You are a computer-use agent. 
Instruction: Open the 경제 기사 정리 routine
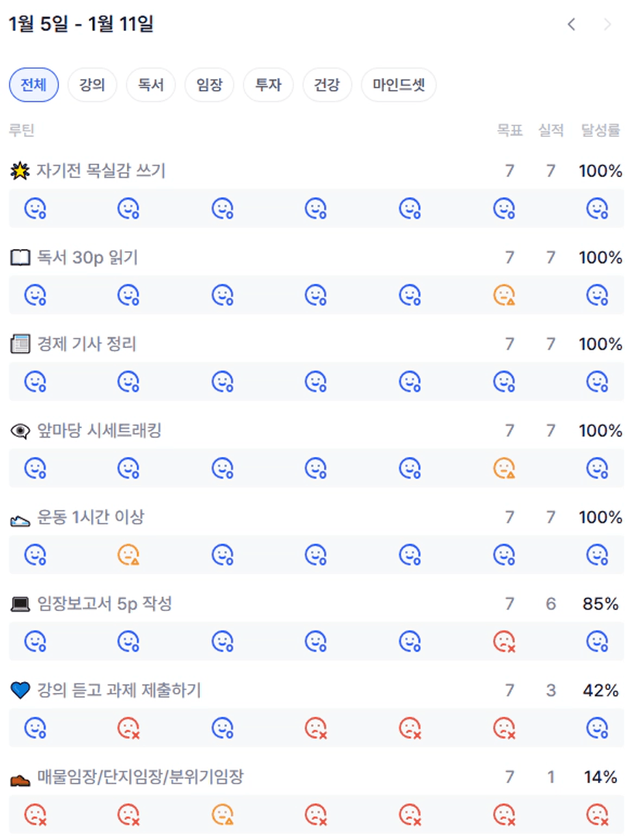(x=87, y=344)
